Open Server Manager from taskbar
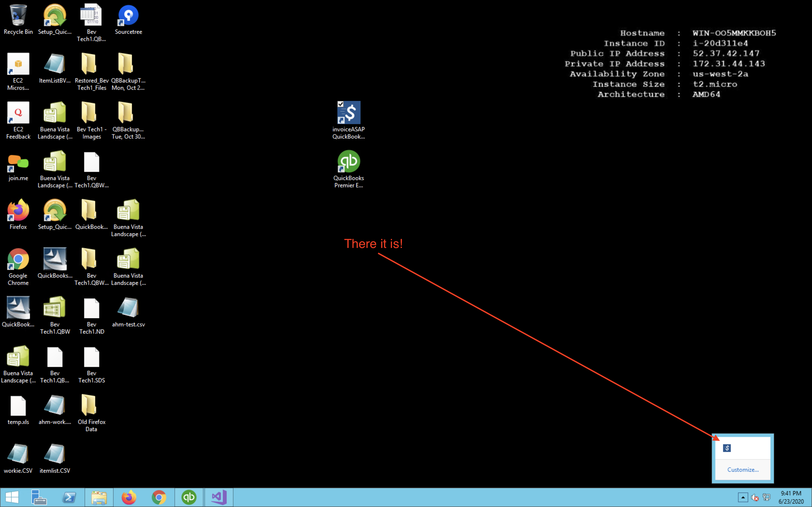Image resolution: width=812 pixels, height=507 pixels. pyautogui.click(x=39, y=497)
